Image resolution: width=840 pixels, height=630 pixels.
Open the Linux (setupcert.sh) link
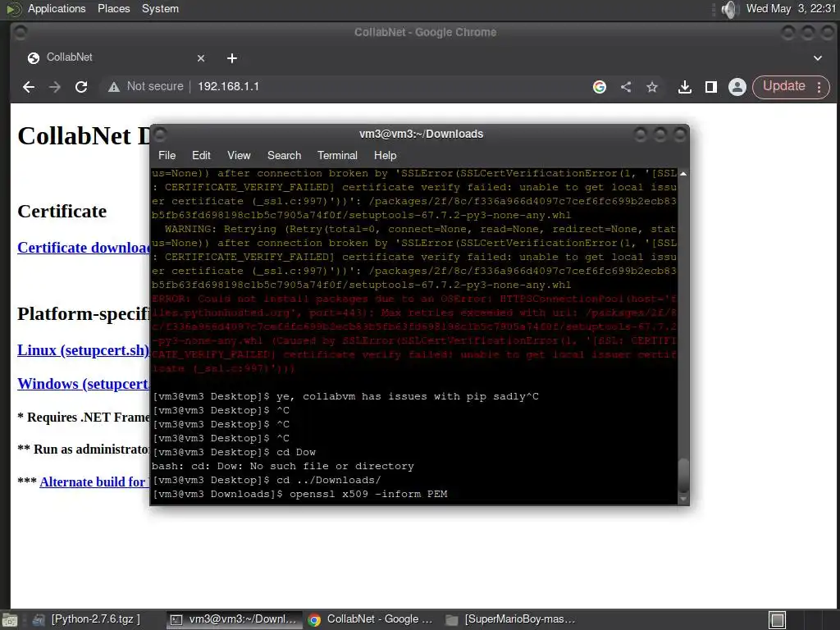pos(84,350)
